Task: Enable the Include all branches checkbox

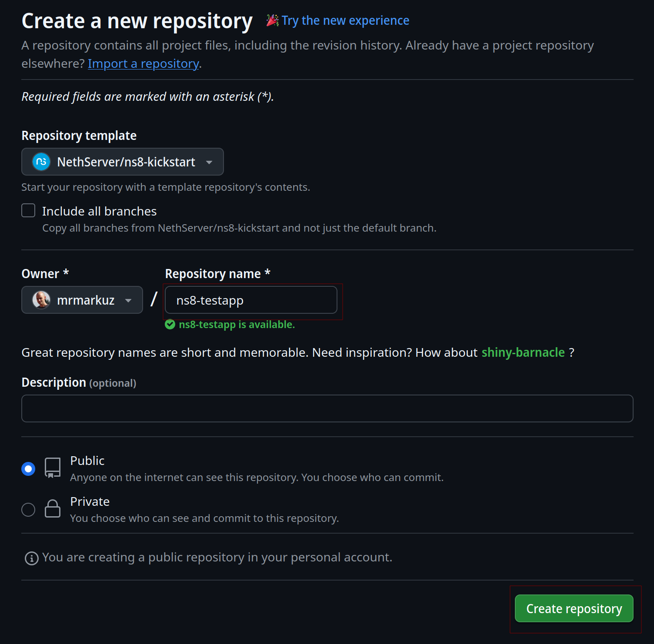Action: (x=28, y=211)
